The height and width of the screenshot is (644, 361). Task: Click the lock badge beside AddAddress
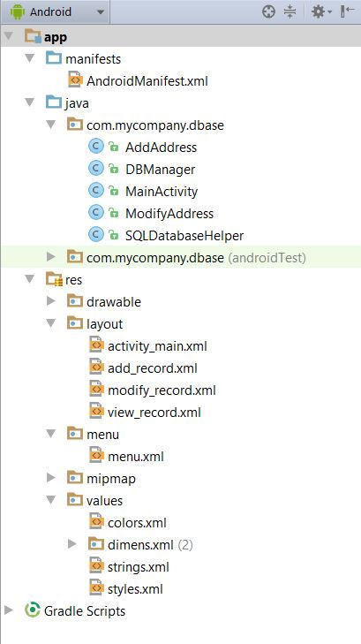113,147
